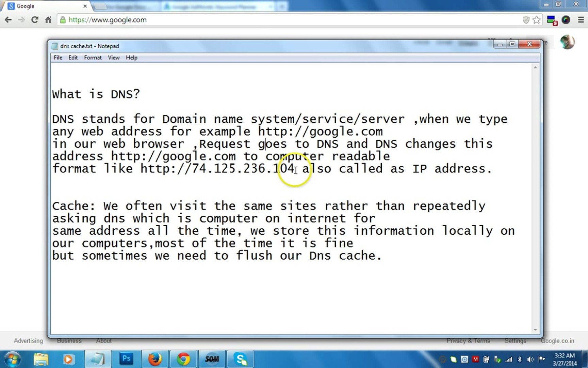
Task: Open the SOM app on the taskbar
Action: tap(212, 359)
